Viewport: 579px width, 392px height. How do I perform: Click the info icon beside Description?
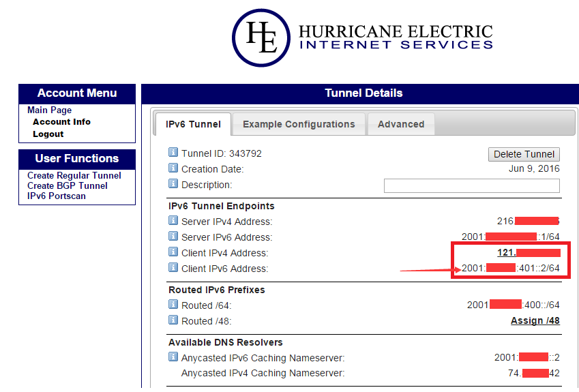pos(173,184)
